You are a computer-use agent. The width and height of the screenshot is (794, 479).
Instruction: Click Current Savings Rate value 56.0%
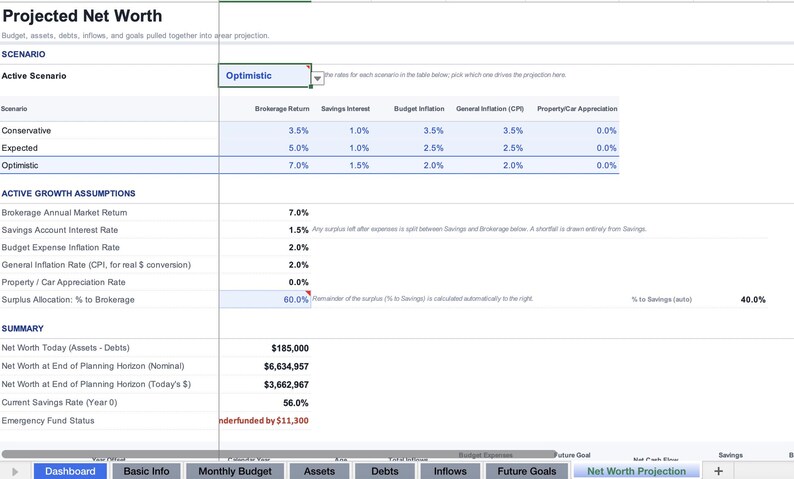coord(296,403)
